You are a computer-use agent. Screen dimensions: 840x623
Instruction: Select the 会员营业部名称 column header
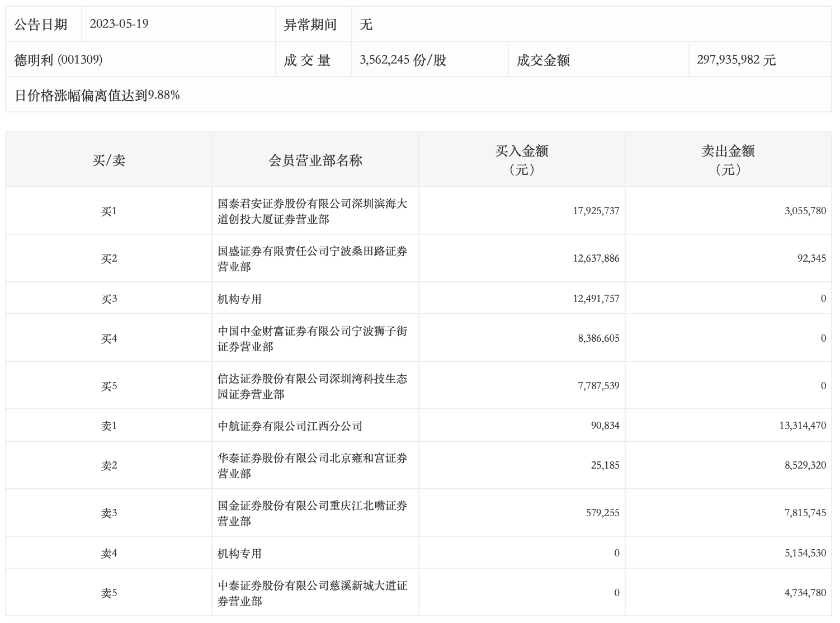pos(315,161)
